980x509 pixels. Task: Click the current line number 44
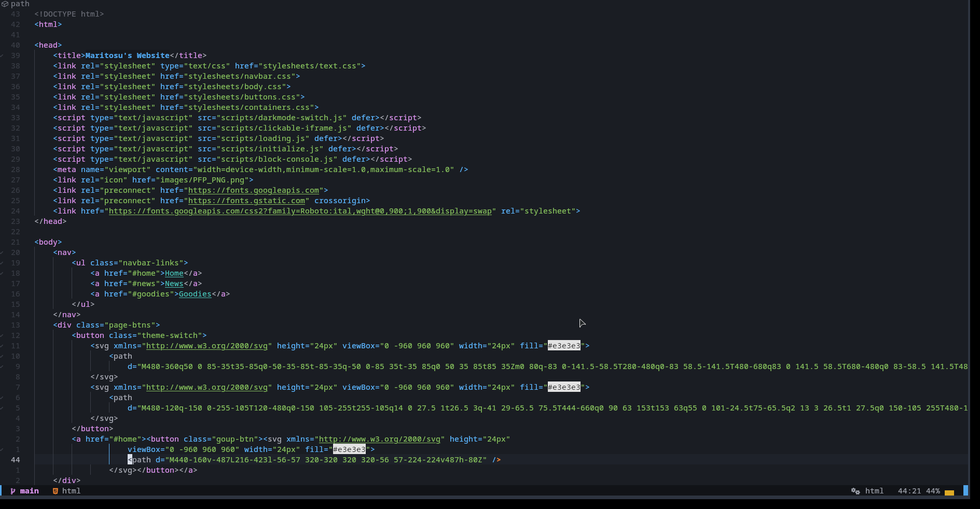click(16, 460)
